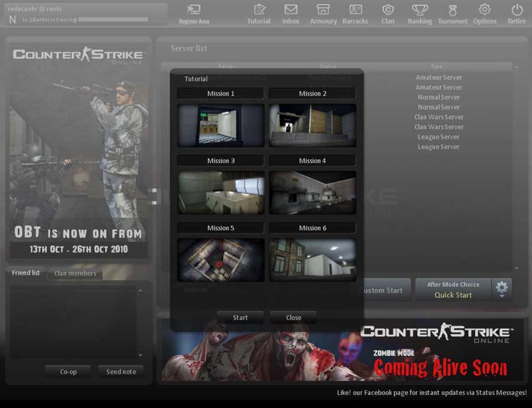Click the Register Area icon
Viewport: 532px width, 408px height.
194,10
